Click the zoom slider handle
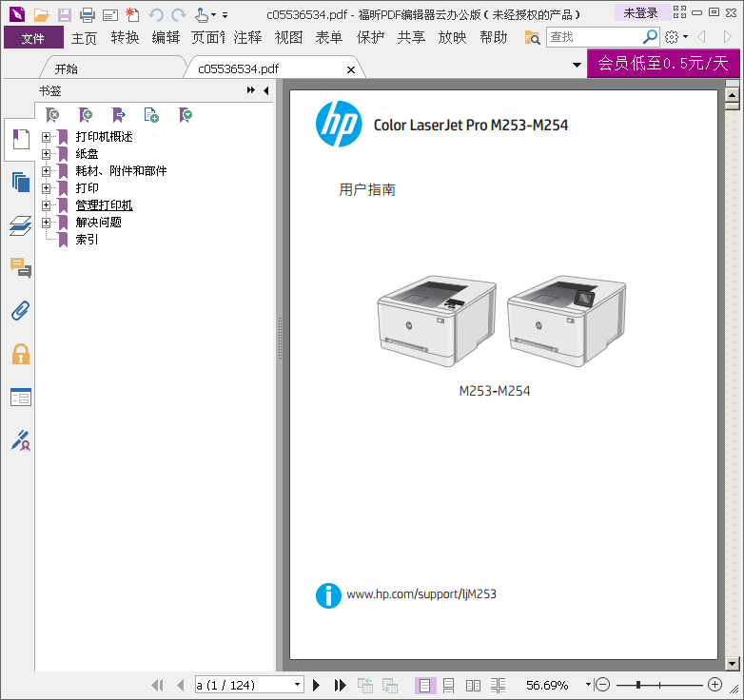 tap(638, 685)
